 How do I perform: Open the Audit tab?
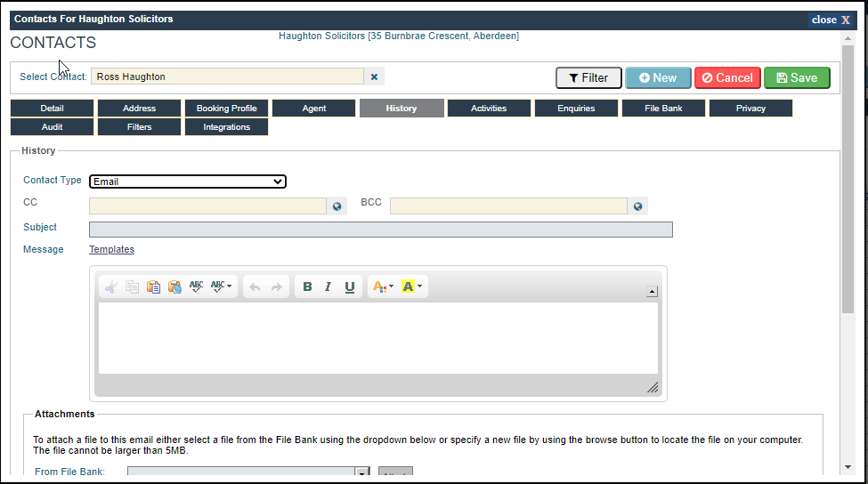tap(52, 126)
